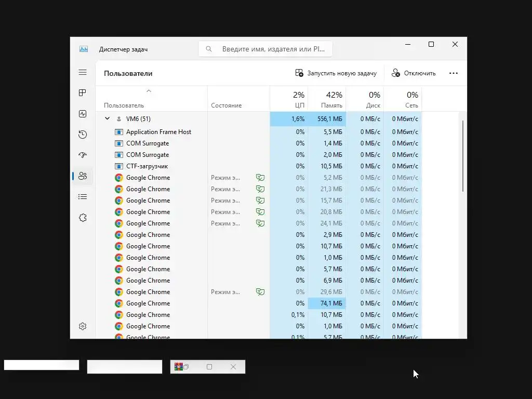Click the efficiency leaf icon for 20,8 МБ Chrome

[260, 212]
